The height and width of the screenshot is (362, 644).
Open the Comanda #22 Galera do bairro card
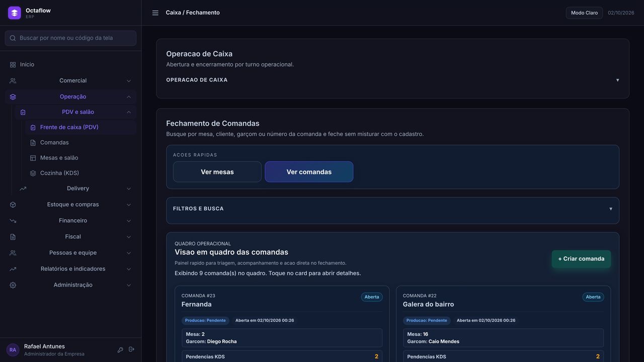tap(503, 324)
